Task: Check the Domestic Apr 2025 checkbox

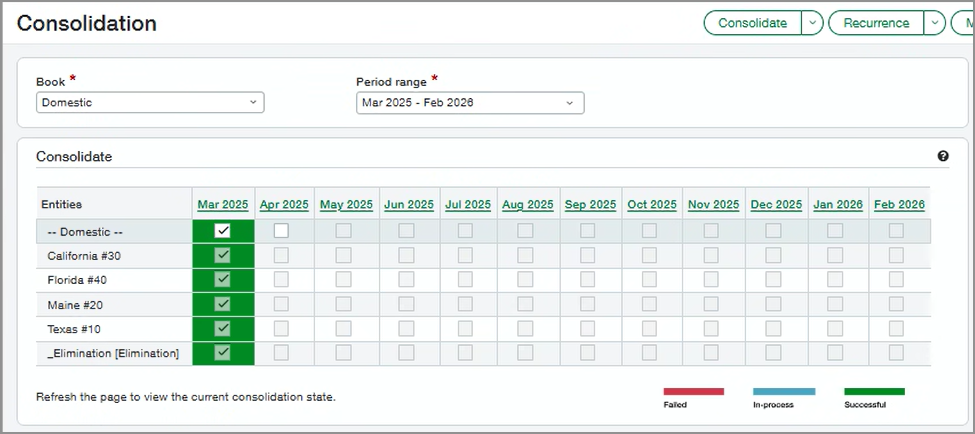Action: 281,231
